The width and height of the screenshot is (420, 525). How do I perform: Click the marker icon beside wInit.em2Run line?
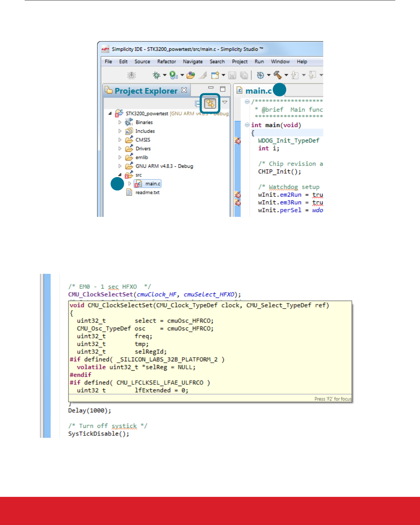click(237, 195)
